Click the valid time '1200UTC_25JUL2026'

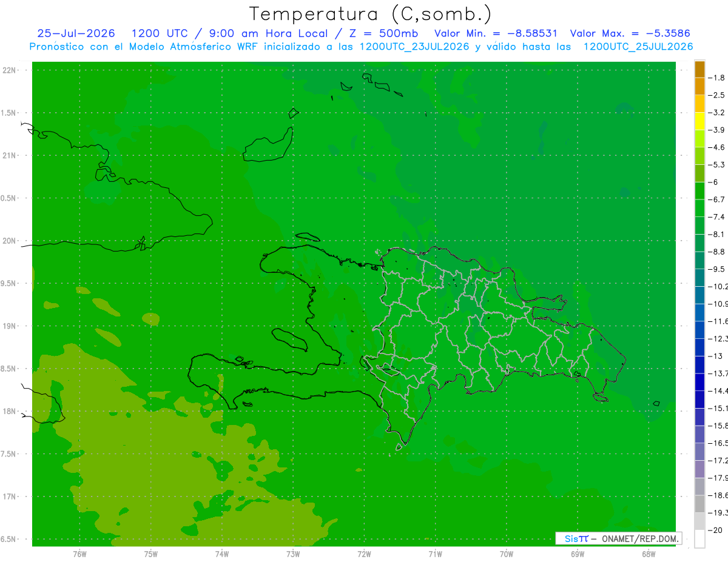(x=638, y=47)
